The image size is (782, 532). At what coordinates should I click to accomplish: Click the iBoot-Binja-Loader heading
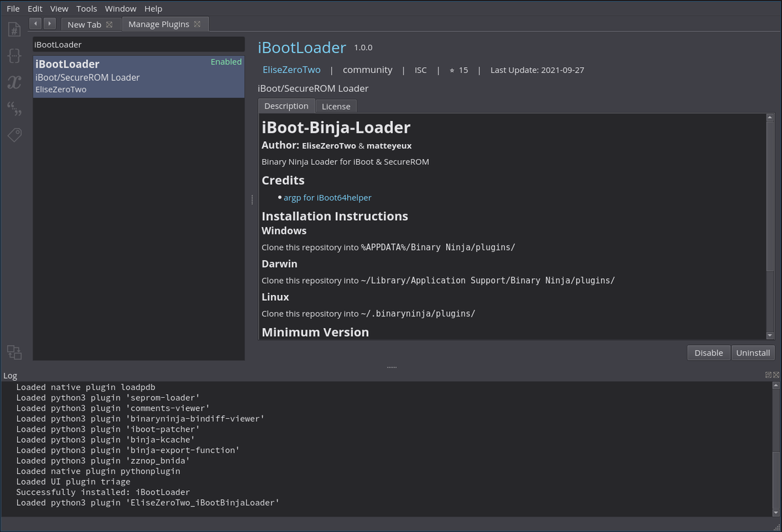point(336,128)
